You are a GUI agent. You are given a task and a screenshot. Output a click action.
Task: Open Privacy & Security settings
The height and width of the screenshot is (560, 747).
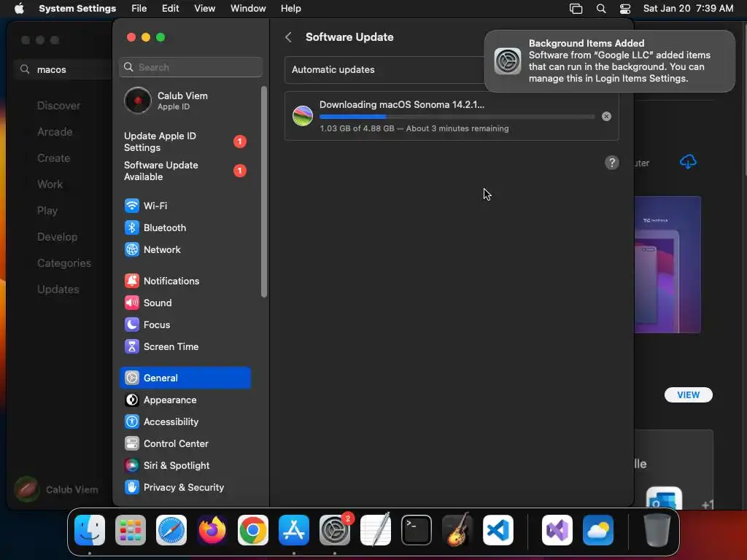tap(185, 488)
